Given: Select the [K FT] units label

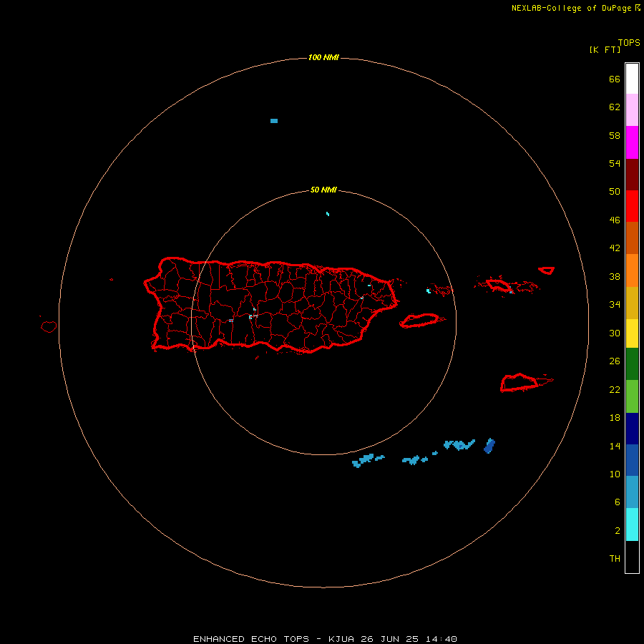Looking at the screenshot, I should coord(605,49).
